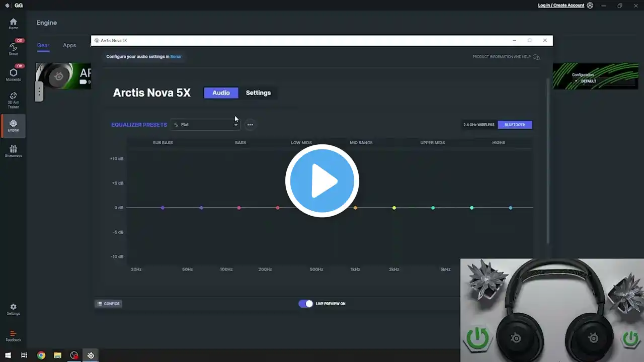
Task: Open Sonar in the GG sidebar
Action: pyautogui.click(x=13, y=48)
